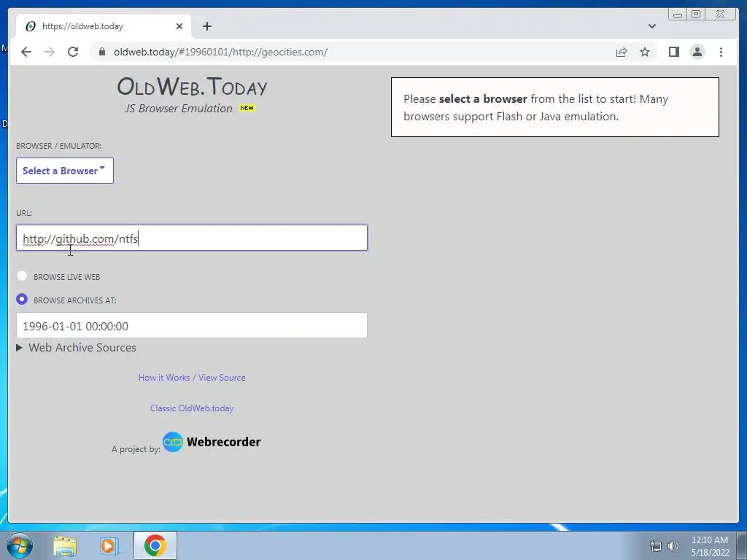Open Chrome three-dot menu
747x560 pixels.
(721, 52)
